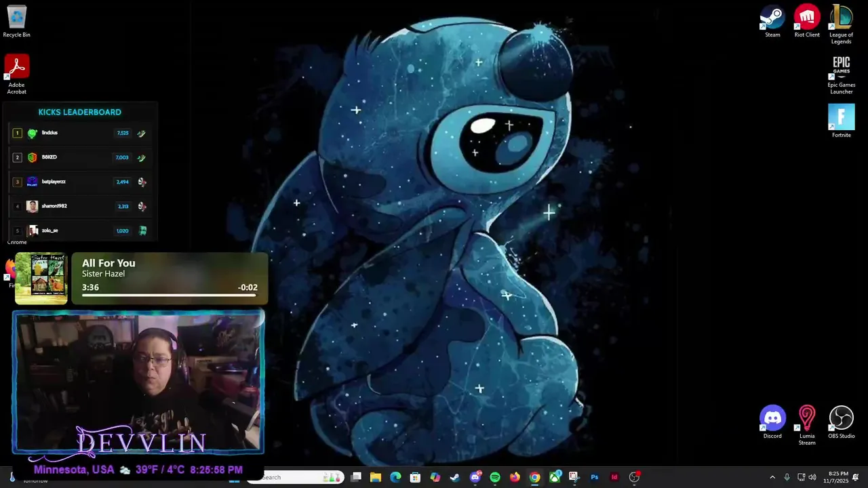Click the Task View taskbar icon
This screenshot has width=868, height=488.
pyautogui.click(x=356, y=477)
